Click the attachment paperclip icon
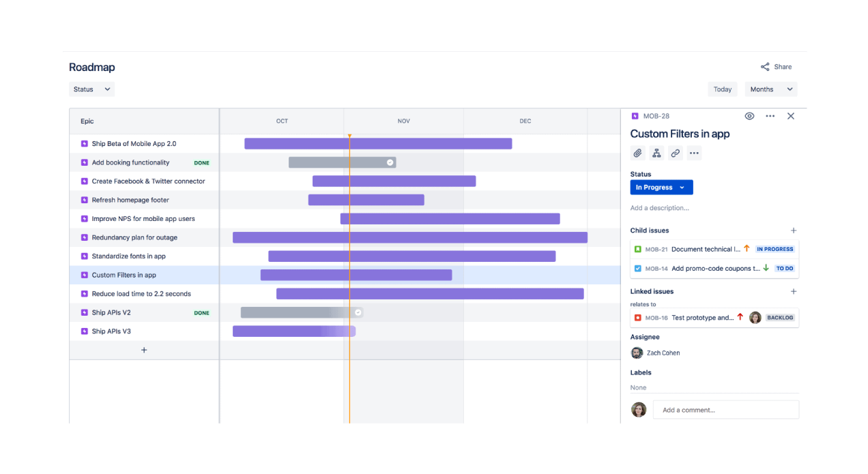The image size is (868, 474). [637, 153]
